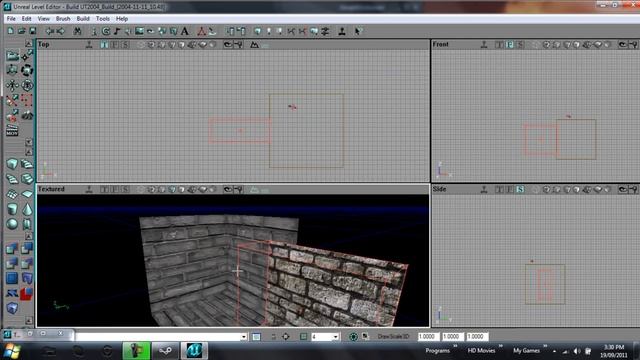Open a map with the folder icon
This screenshot has height=360, width=640.
click(22, 31)
